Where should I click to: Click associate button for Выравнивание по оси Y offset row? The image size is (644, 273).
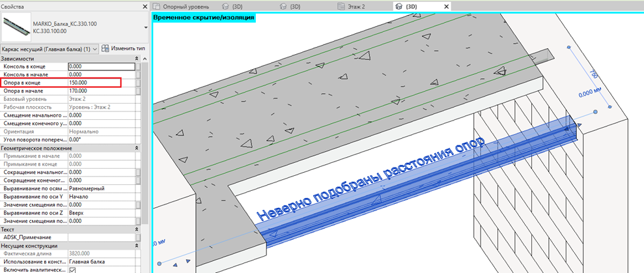tap(139, 205)
